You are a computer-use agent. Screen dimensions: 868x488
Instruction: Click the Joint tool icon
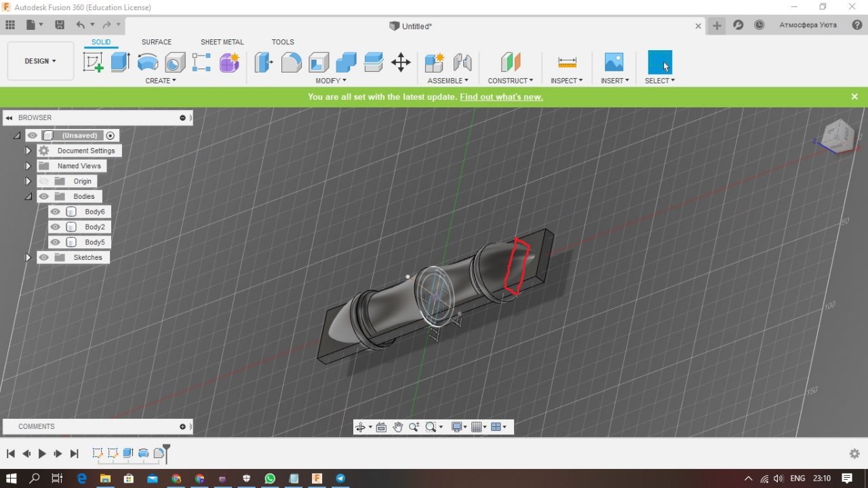point(462,62)
